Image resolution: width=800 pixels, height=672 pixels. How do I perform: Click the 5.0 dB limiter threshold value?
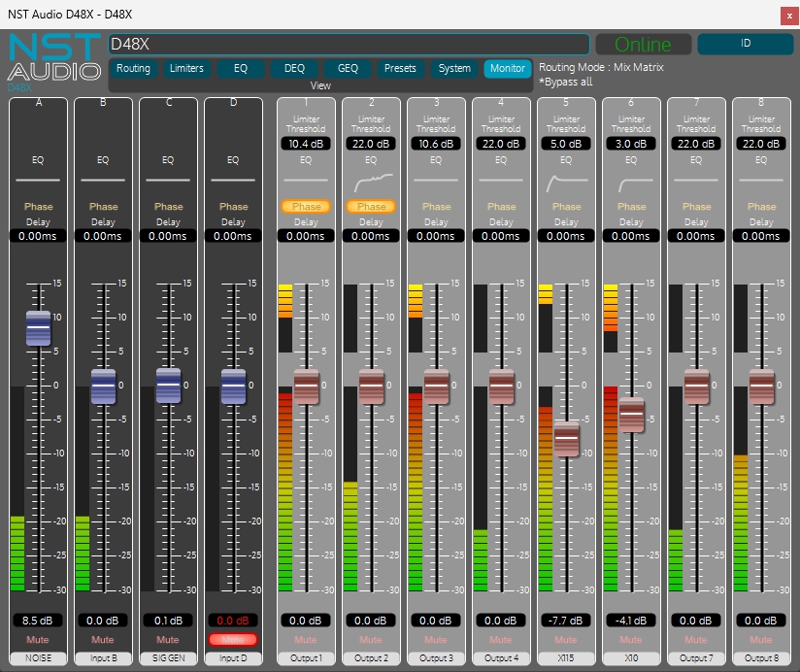click(566, 144)
